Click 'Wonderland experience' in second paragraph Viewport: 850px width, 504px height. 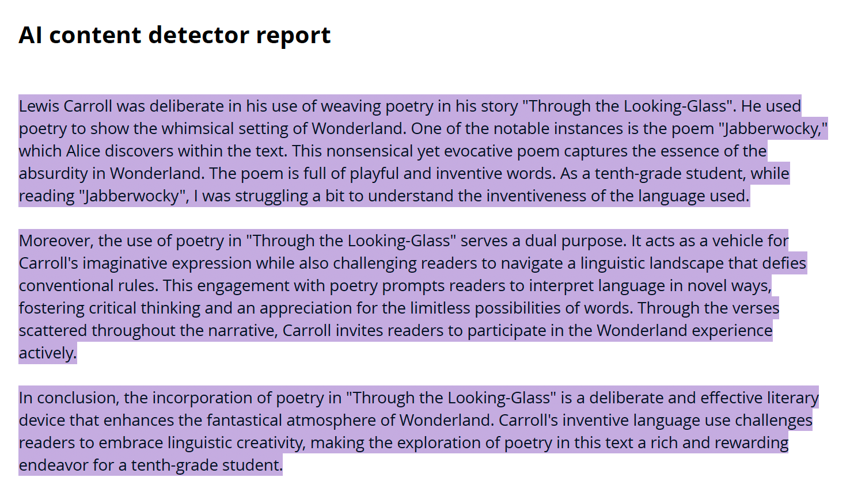[x=685, y=331]
